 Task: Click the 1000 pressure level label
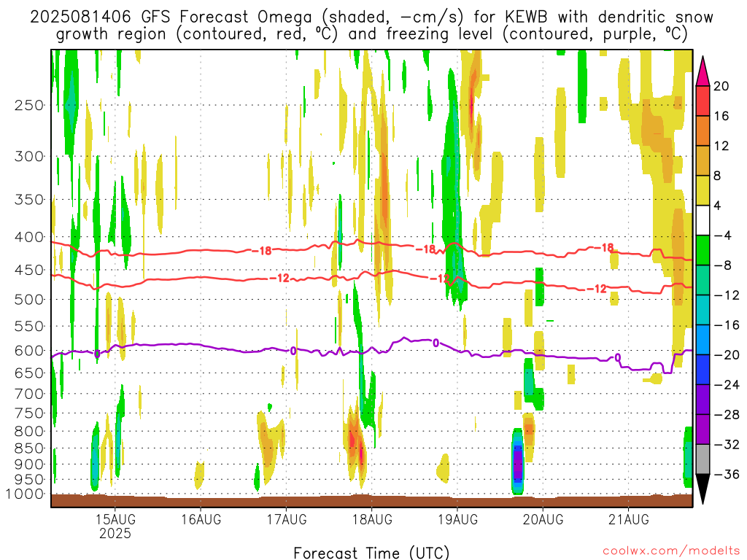[x=25, y=494]
